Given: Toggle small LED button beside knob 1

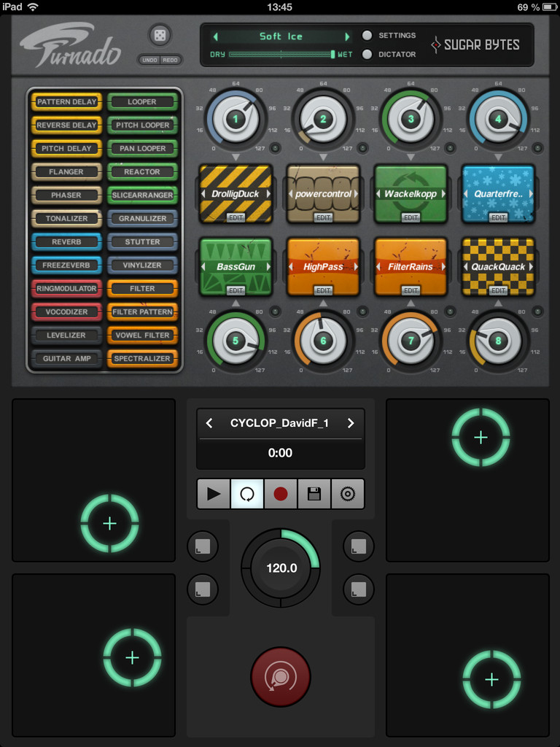Looking at the screenshot, I should pos(275,148).
